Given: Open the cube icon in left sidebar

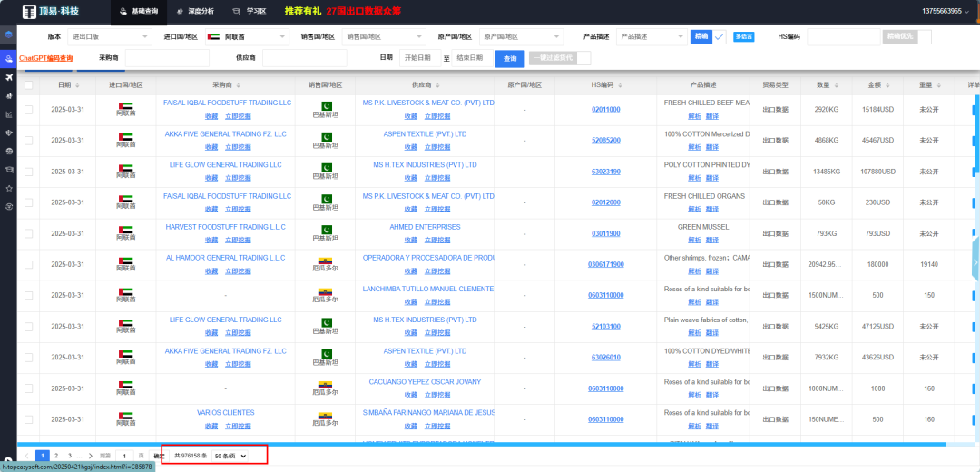Looking at the screenshot, I should coord(9,34).
